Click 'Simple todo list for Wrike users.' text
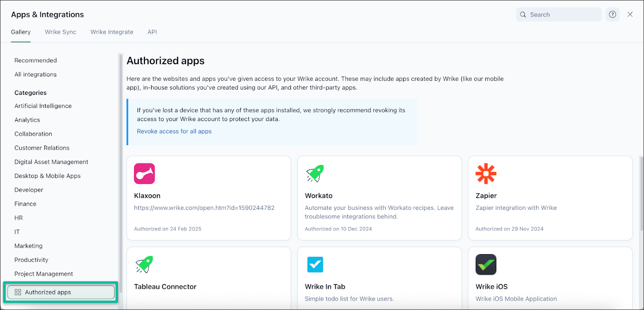 click(349, 299)
